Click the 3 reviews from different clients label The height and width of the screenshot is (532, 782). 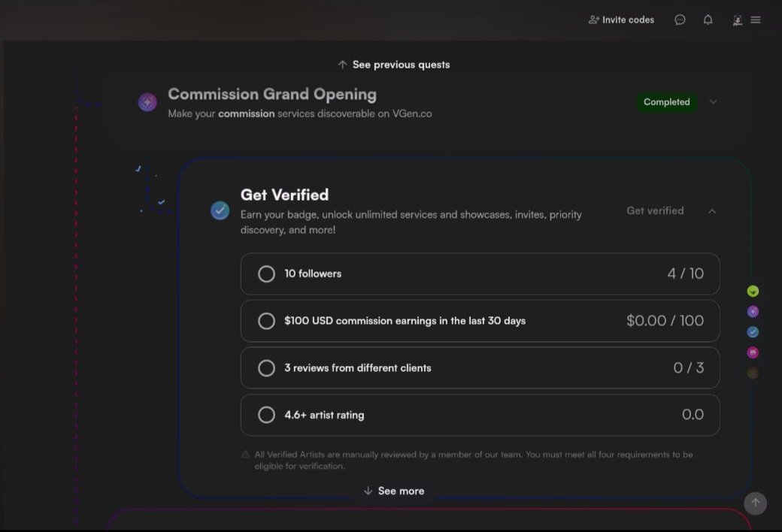pos(358,368)
